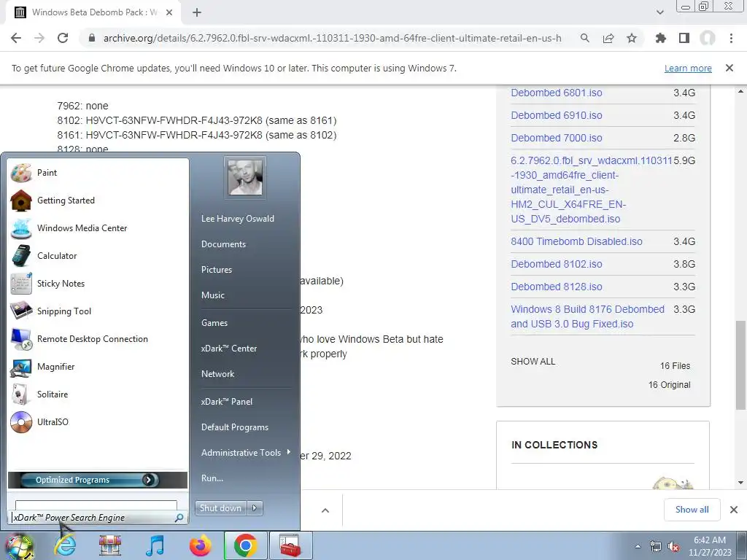
Task: Open the red toolbox taskbar app
Action: click(290, 545)
